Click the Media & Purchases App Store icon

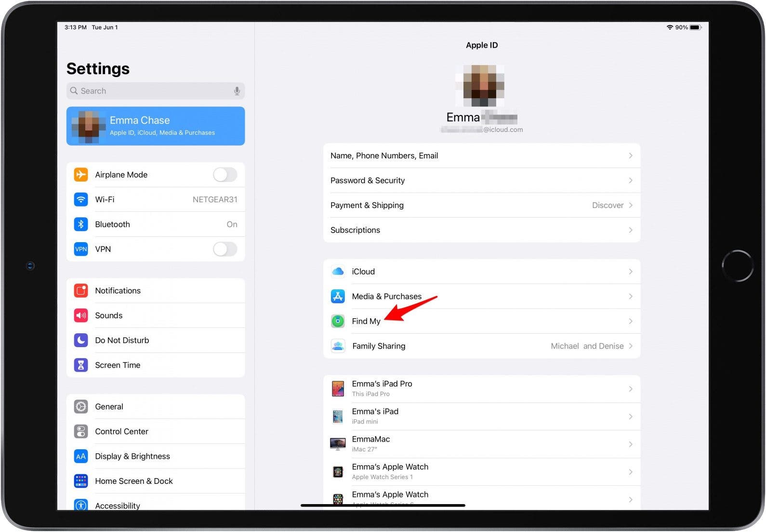click(x=338, y=297)
